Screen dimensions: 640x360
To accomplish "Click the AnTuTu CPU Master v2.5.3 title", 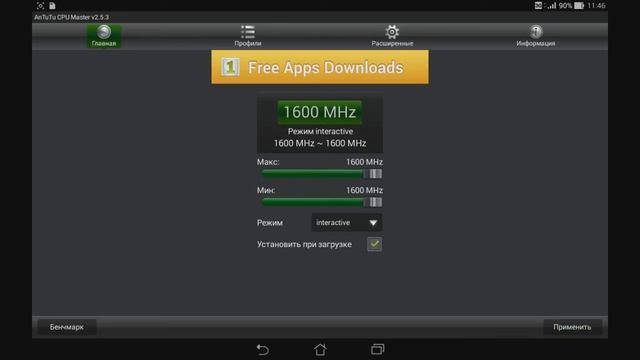I will pos(71,17).
